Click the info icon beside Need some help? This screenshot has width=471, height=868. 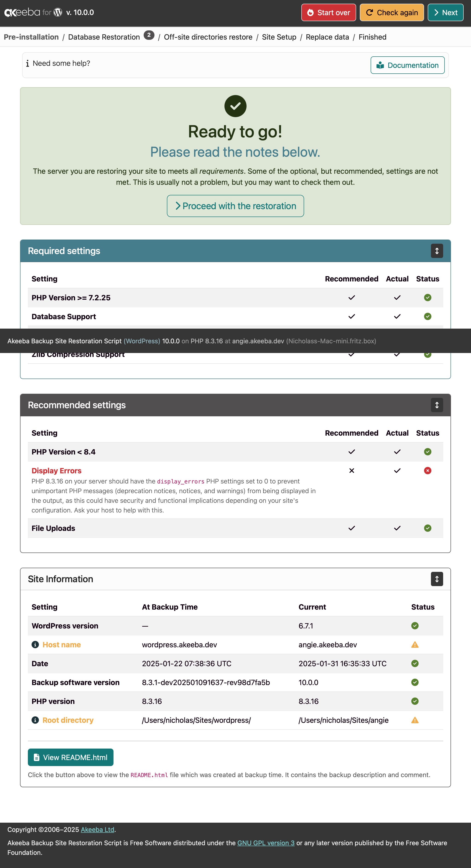(27, 63)
